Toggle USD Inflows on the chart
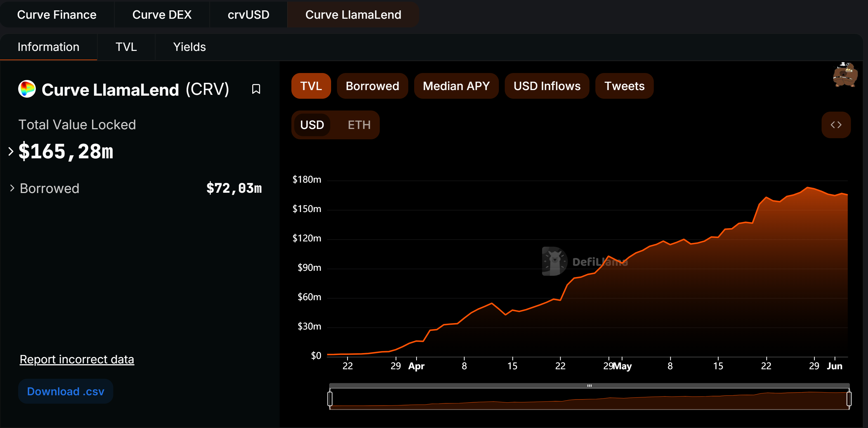Screen dimensions: 868x428 tap(546, 86)
